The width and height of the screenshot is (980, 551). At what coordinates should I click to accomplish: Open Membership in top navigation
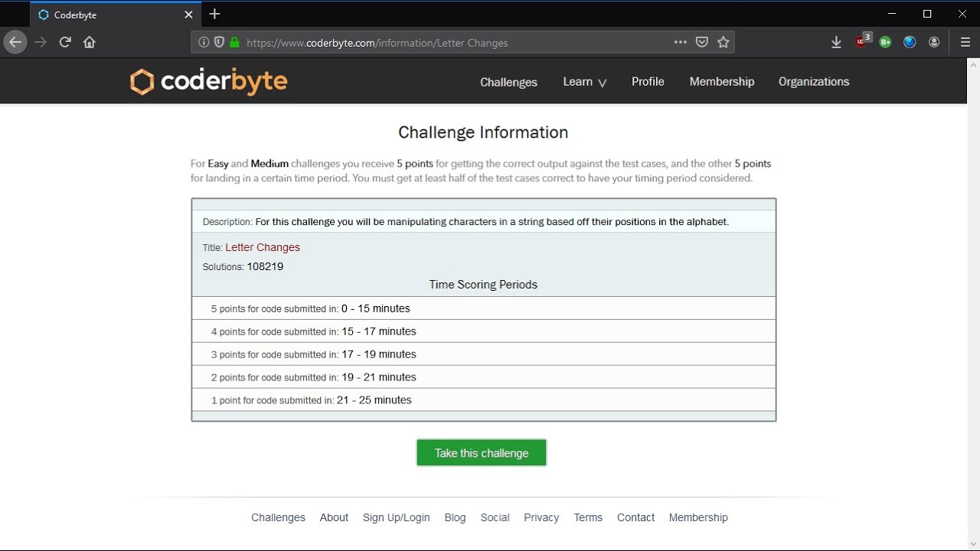(722, 82)
